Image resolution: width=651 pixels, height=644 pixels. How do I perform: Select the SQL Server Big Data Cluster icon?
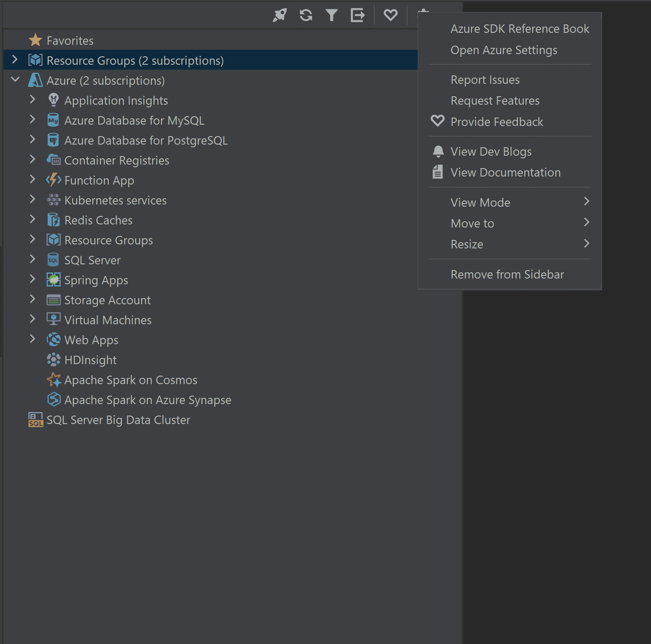tap(35, 420)
